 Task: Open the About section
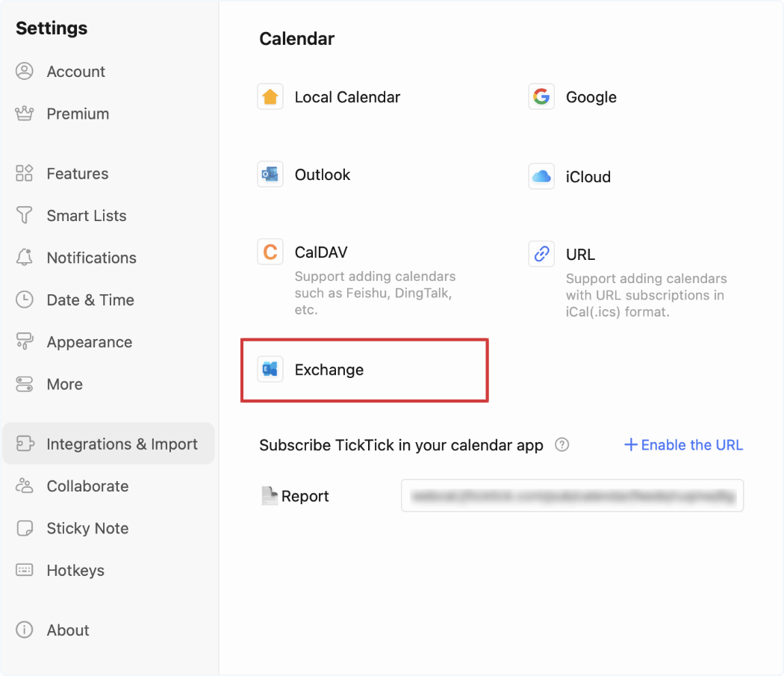pos(109,630)
